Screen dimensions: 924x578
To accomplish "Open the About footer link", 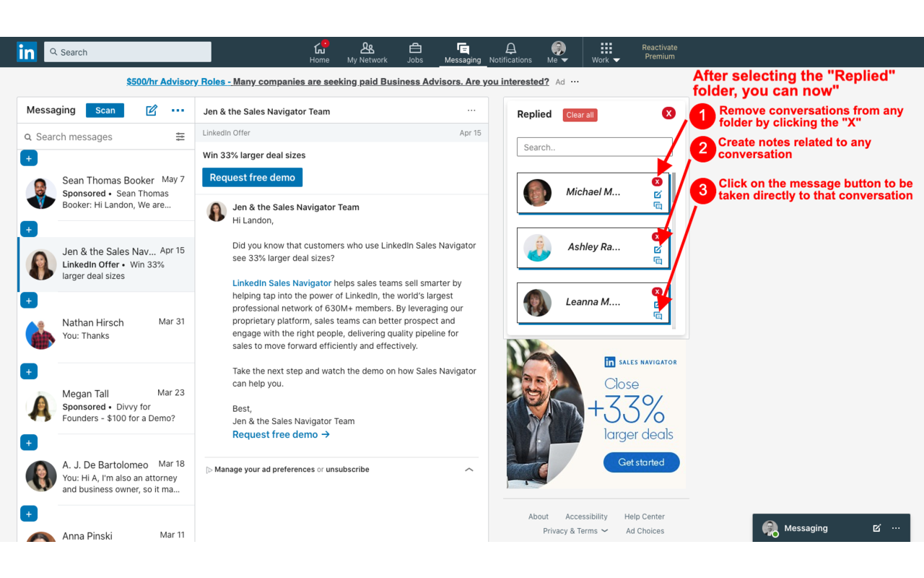I will point(539,517).
